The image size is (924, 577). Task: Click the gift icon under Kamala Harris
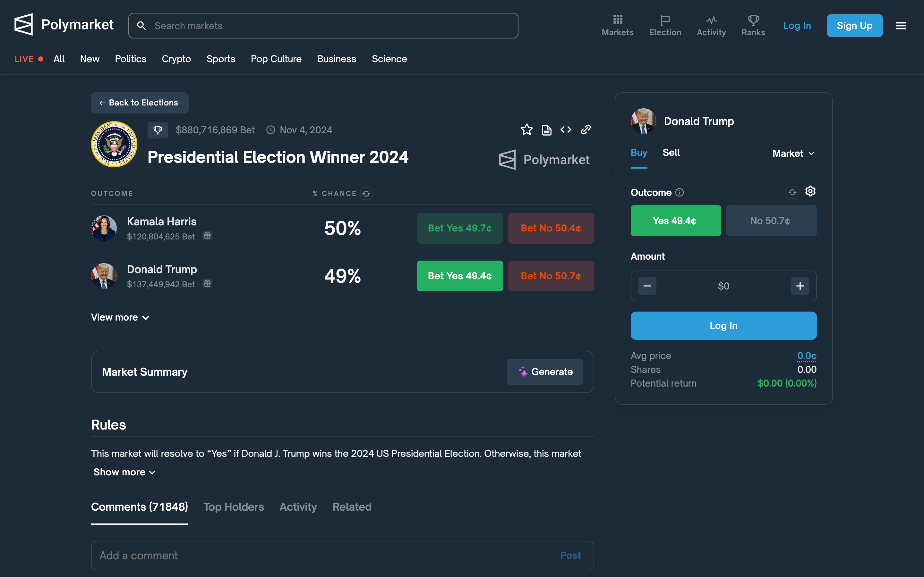tap(207, 236)
